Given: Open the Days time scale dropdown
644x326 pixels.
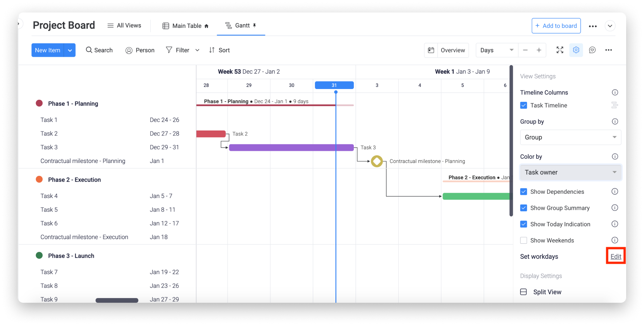Looking at the screenshot, I should tap(497, 50).
